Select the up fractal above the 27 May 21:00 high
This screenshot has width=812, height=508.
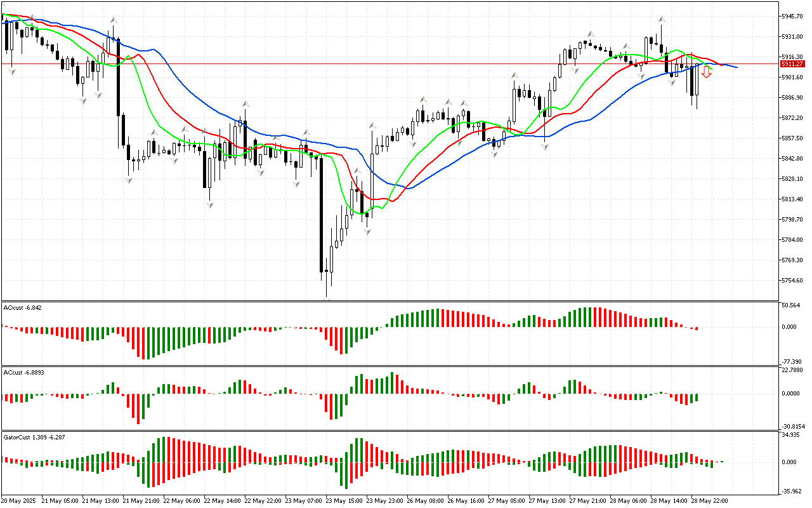tap(589, 34)
